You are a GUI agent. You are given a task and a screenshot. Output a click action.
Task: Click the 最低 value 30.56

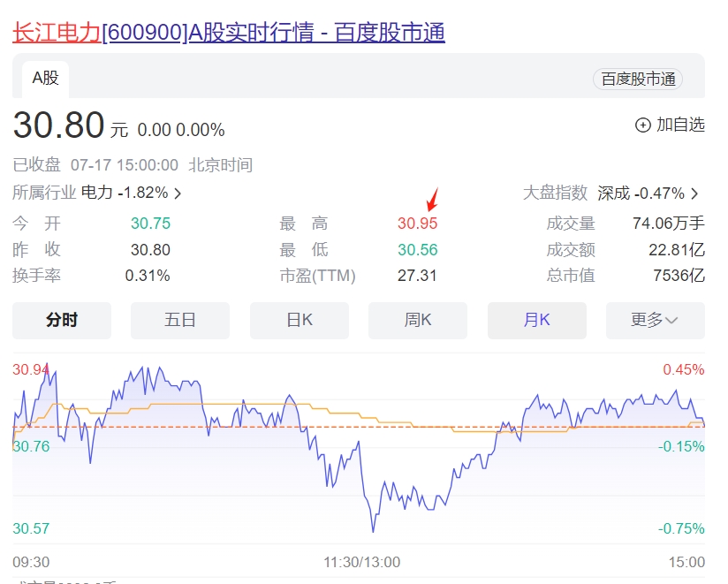pos(417,249)
